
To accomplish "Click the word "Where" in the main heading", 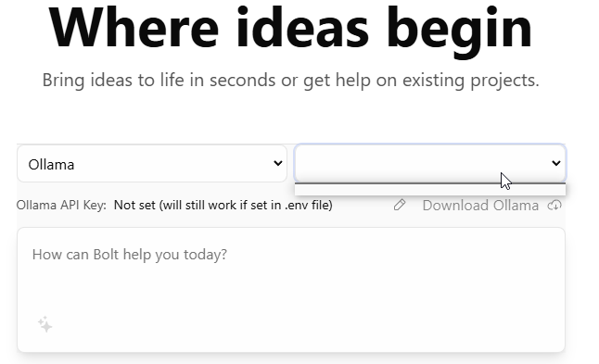I will point(134,28).
